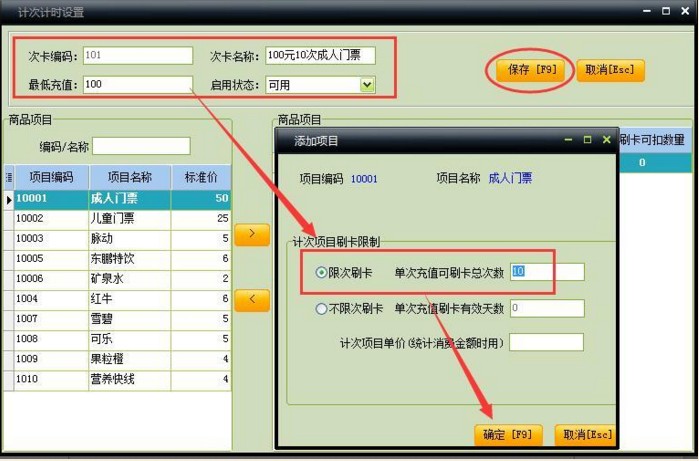
Task: Click the Save [F9] button
Action: click(x=530, y=70)
